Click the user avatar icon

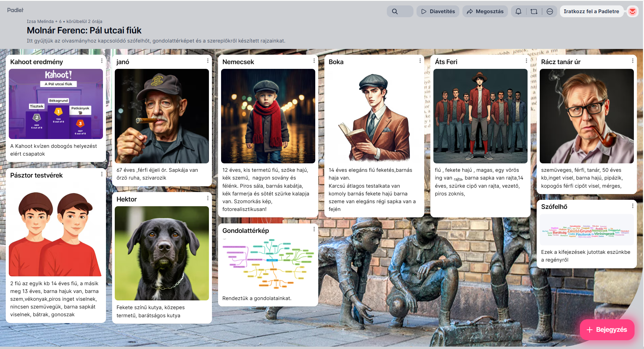pos(633,11)
